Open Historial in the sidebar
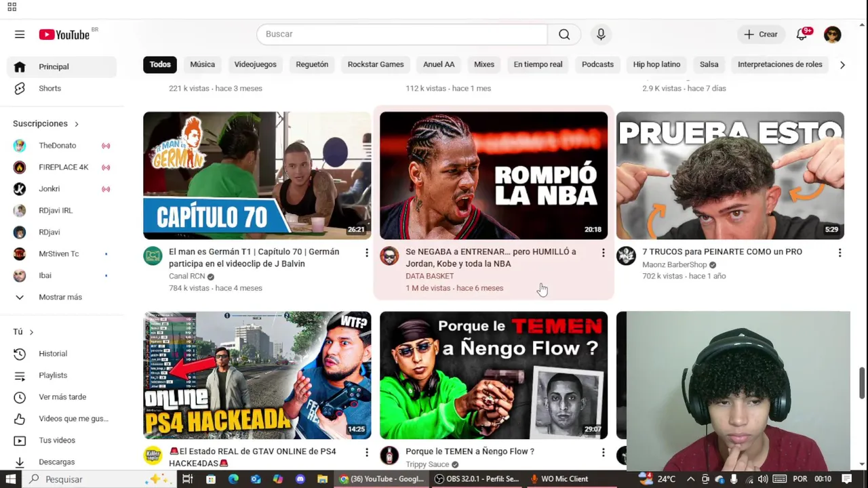The height and width of the screenshot is (488, 868). pos(62,354)
